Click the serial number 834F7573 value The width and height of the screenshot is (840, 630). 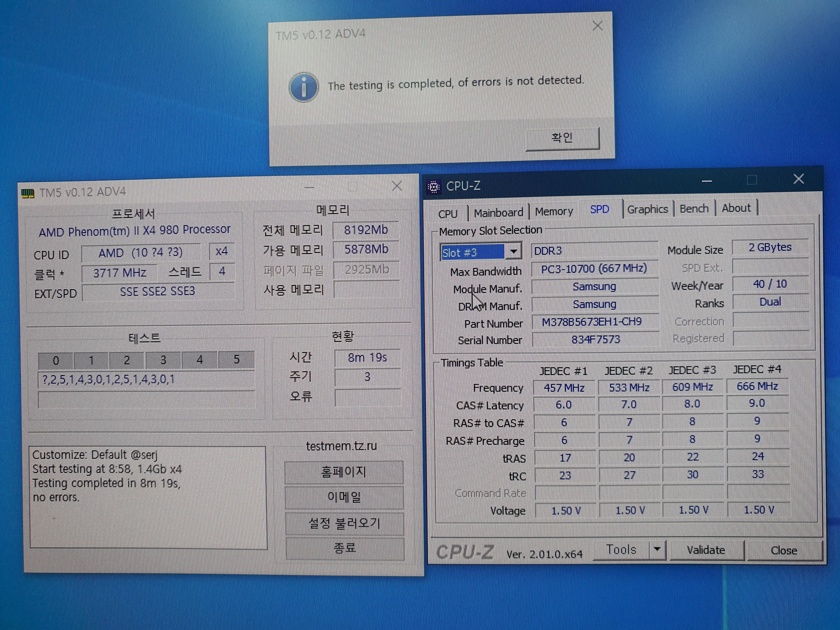click(595, 340)
